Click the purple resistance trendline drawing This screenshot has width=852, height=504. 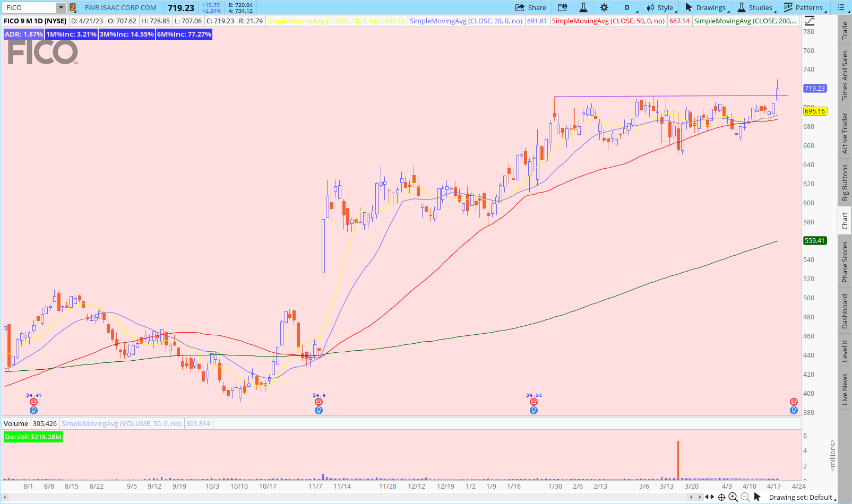(x=671, y=96)
